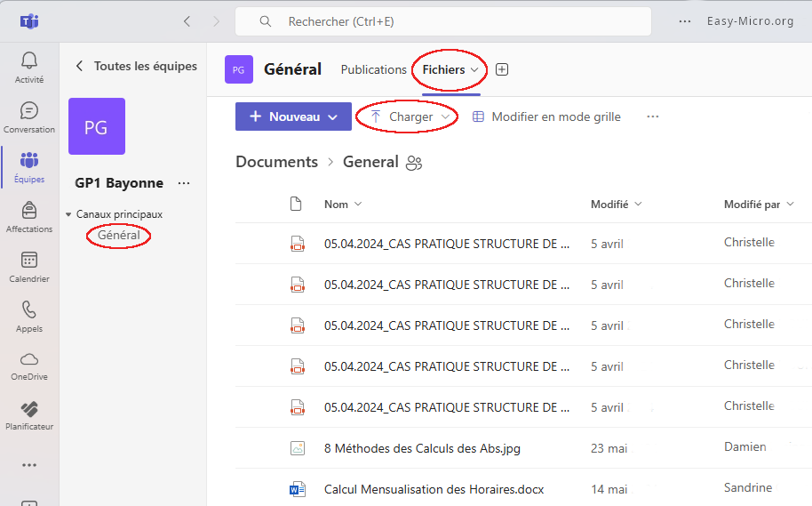Screen dimensions: 812x506
Task: Click the navigate back arrow in title bar
Action: [x=187, y=21]
